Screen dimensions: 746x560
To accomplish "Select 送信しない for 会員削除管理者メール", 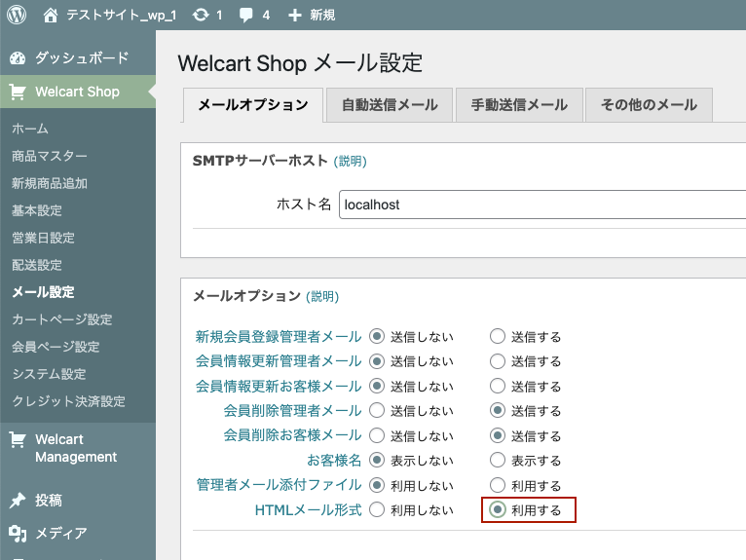I will click(377, 410).
